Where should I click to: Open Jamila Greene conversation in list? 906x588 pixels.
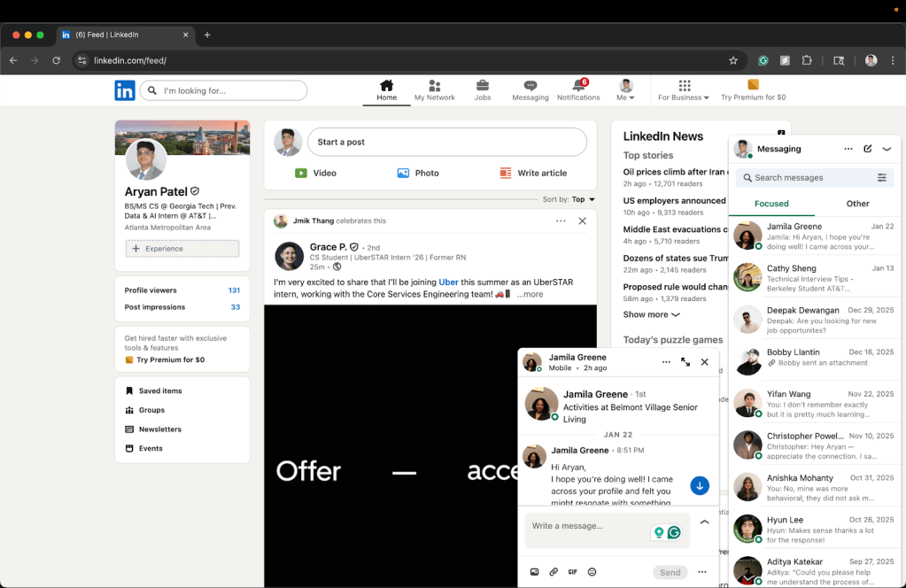click(x=815, y=236)
